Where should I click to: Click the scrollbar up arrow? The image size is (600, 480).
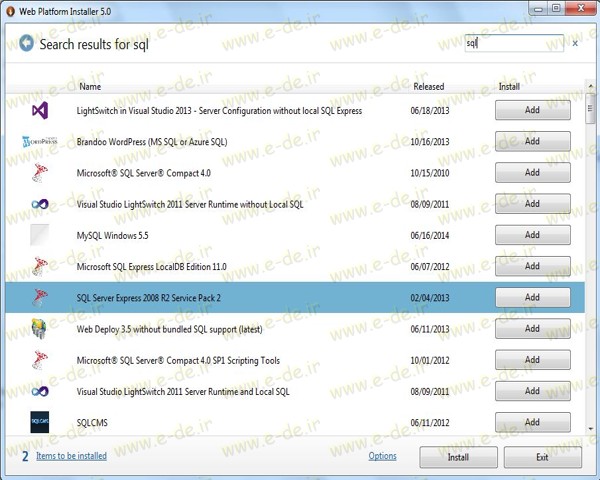(x=591, y=87)
